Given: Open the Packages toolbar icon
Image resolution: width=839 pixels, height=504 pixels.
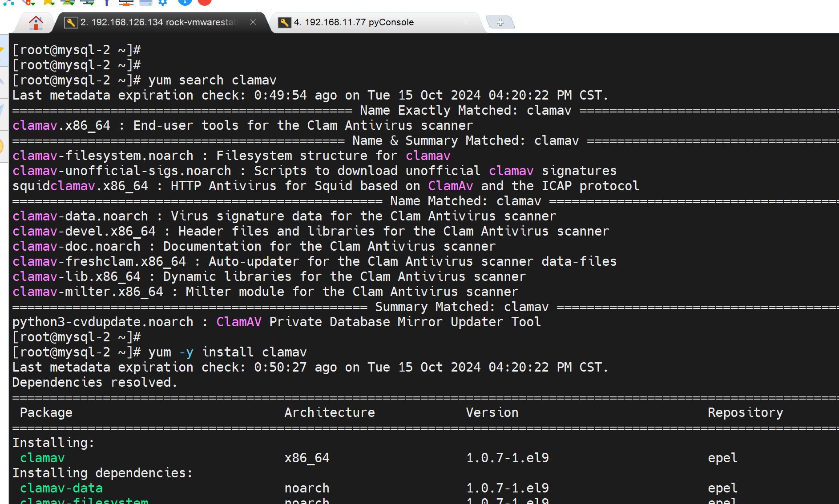Looking at the screenshot, I should [145, 2].
